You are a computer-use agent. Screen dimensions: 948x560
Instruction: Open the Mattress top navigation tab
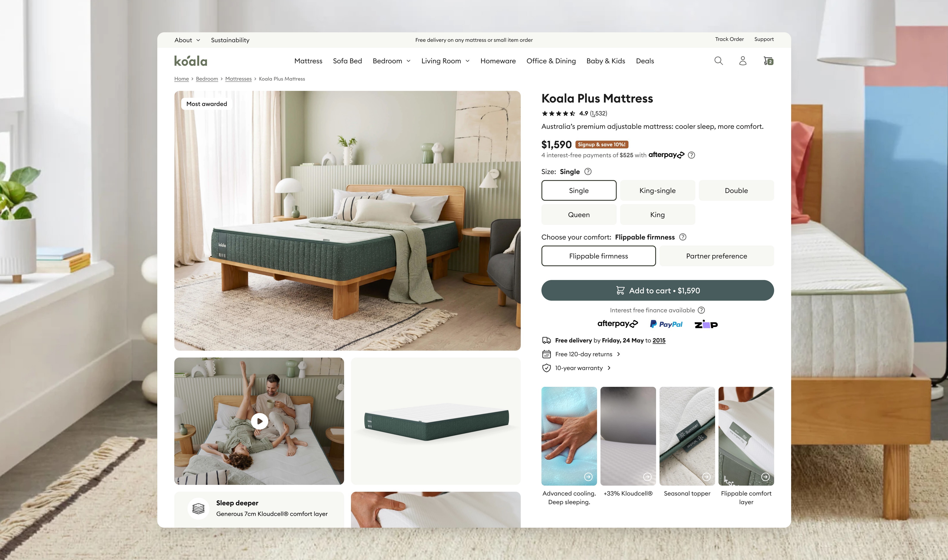pos(308,61)
